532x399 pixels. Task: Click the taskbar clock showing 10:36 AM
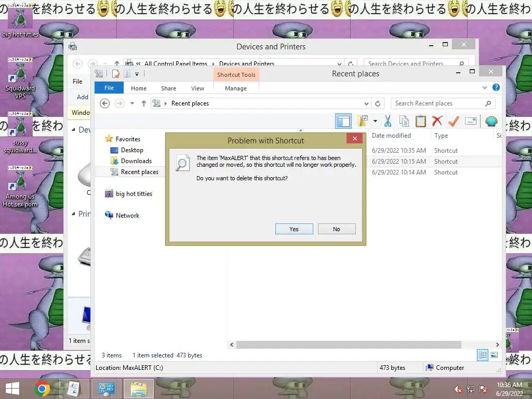tap(509, 389)
